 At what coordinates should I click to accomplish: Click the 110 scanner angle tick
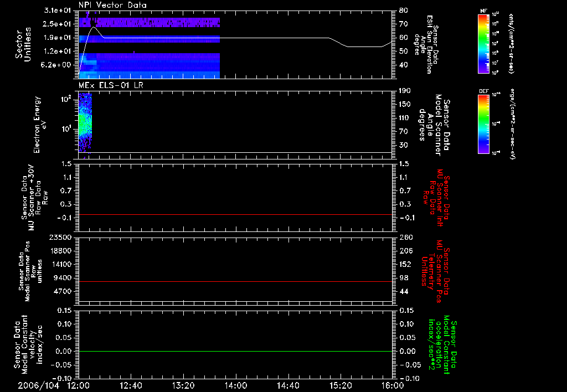pos(405,118)
